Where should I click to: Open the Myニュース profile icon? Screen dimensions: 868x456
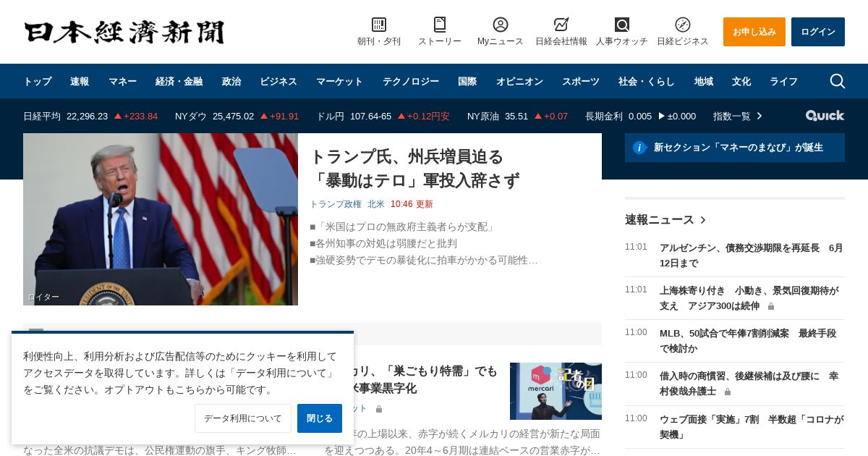501,25
